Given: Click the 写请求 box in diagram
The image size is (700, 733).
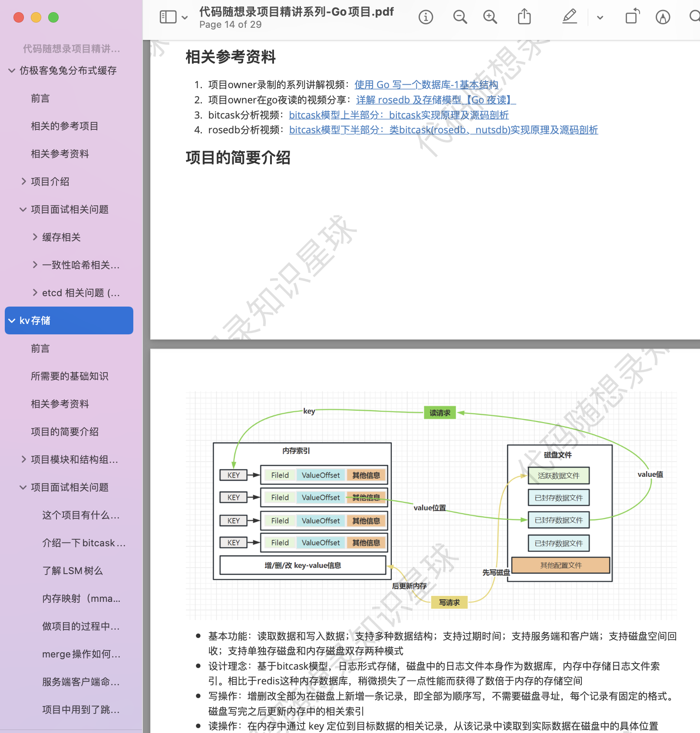Looking at the screenshot, I should point(449,602).
